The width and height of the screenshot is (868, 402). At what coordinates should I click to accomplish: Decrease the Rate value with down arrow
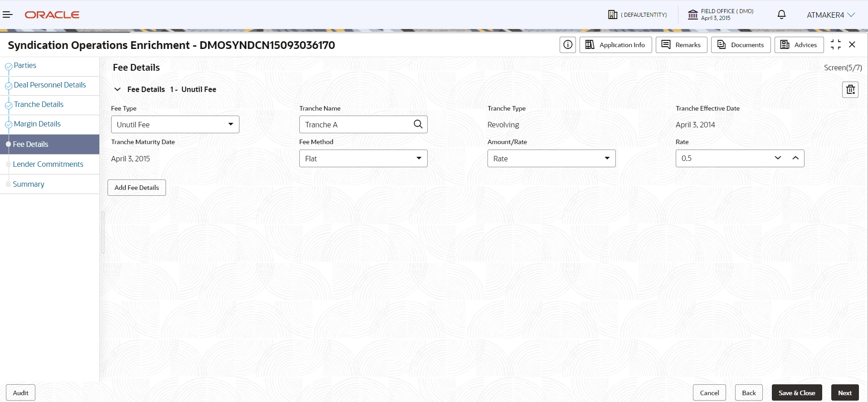(x=778, y=158)
